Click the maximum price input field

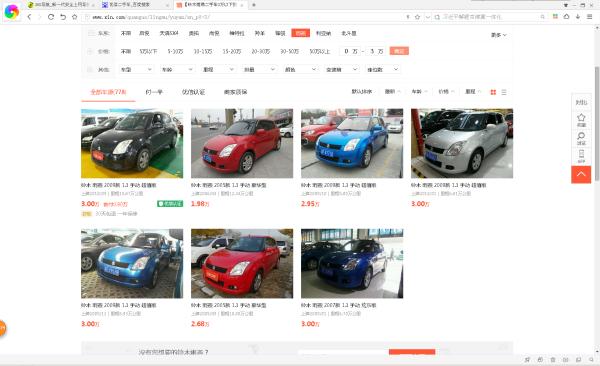376,51
